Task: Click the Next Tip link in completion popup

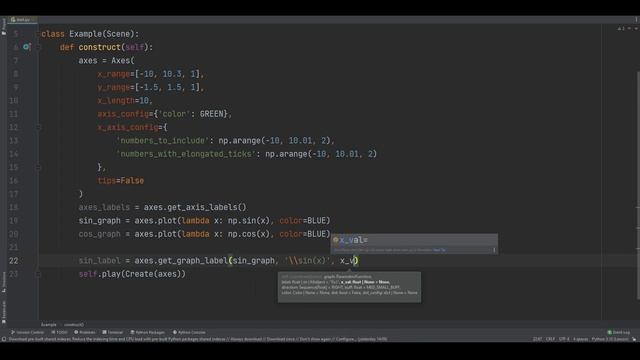Action: 439,250
